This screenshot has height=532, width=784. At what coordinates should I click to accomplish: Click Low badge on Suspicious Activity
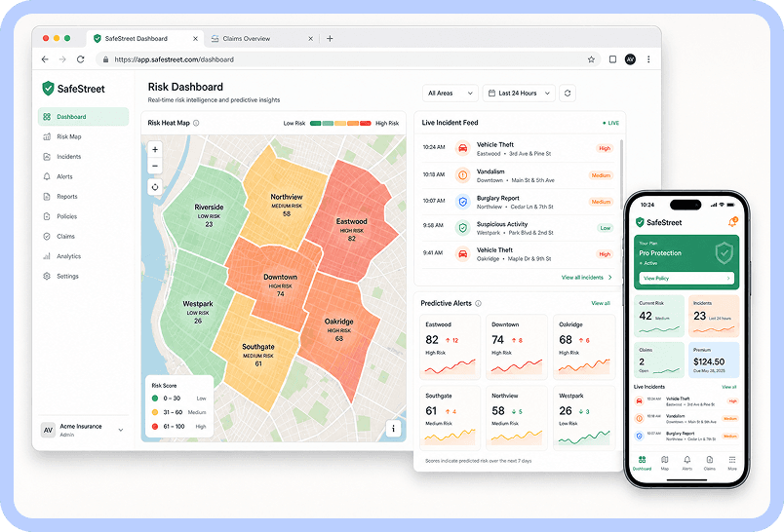click(605, 228)
